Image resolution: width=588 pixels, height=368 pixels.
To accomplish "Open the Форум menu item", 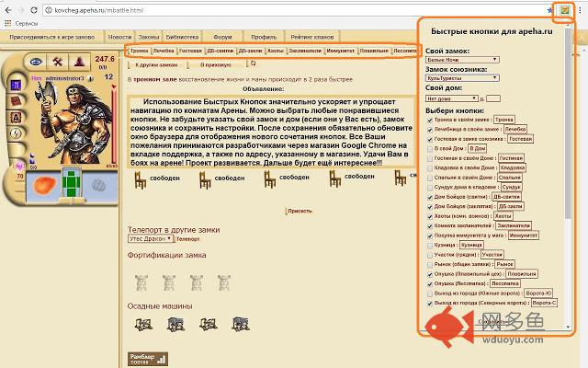I will pos(222,37).
